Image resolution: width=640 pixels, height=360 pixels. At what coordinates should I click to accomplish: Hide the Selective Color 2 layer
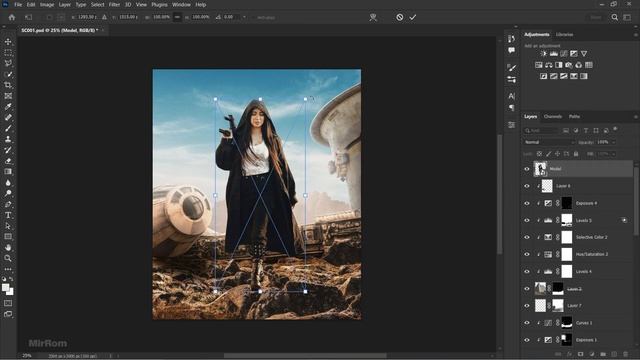point(527,237)
